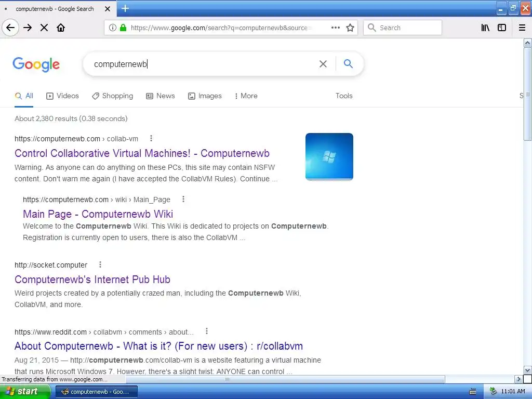
Task: Switch to the News results tab
Action: (161, 96)
